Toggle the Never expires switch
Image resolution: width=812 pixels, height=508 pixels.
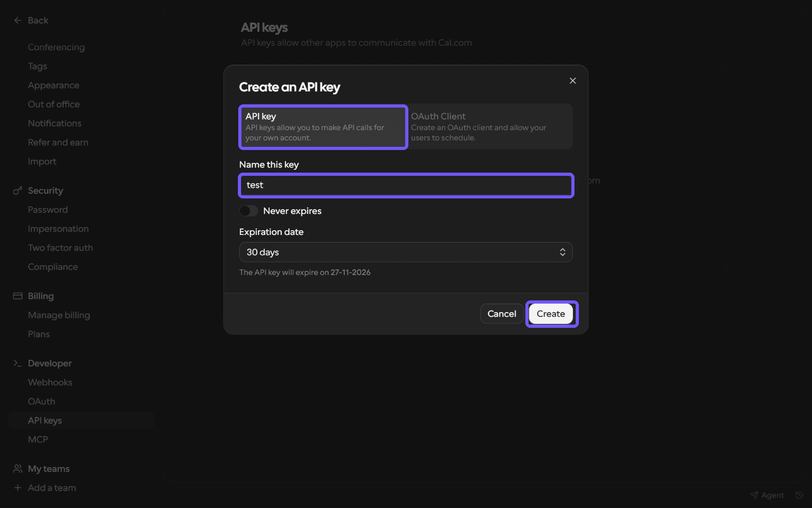(x=249, y=211)
